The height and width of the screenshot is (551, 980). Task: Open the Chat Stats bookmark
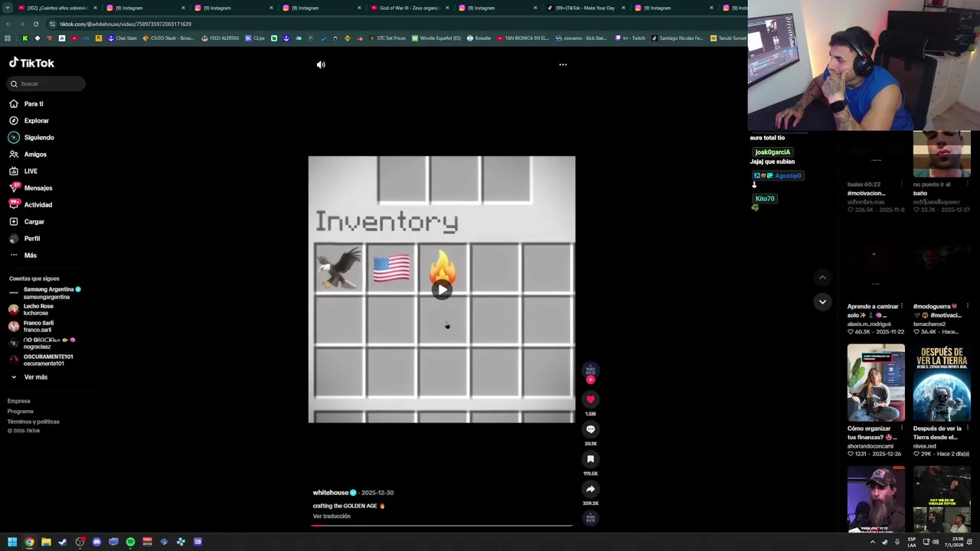[122, 38]
